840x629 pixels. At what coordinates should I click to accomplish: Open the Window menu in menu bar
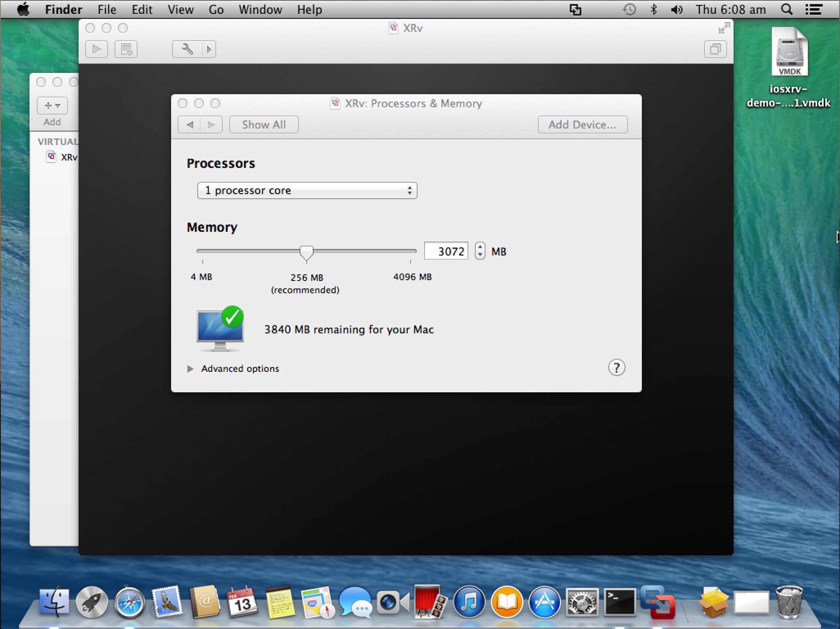[260, 9]
